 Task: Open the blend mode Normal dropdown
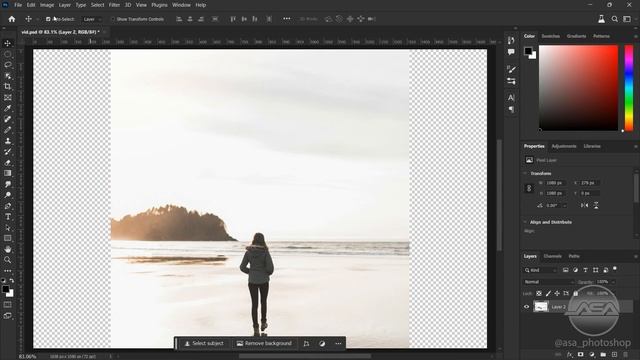tap(549, 282)
